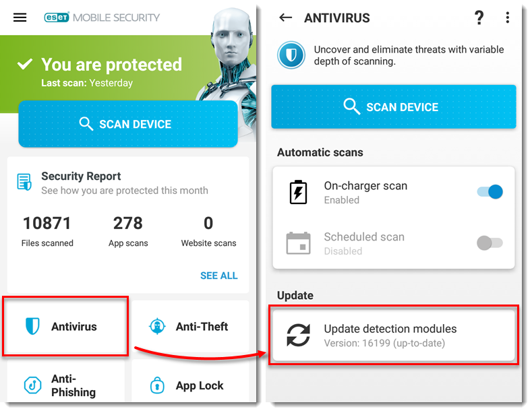Open the hamburger menu

(20, 18)
